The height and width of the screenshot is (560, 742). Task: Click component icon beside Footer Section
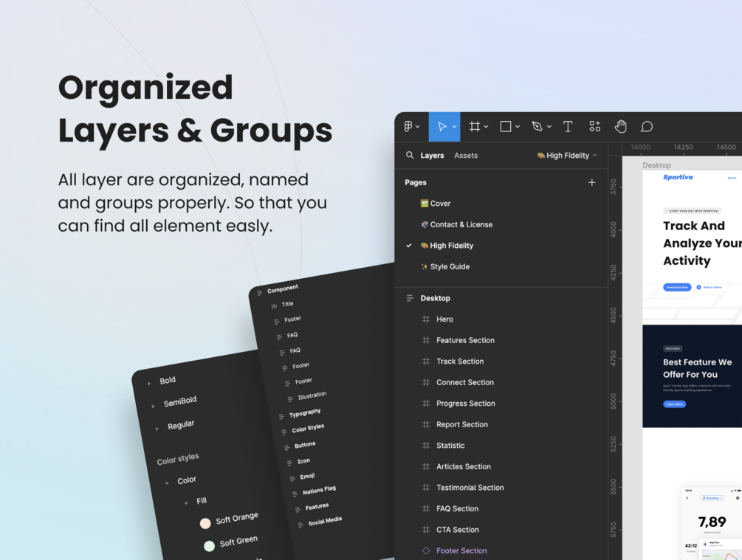(426, 550)
